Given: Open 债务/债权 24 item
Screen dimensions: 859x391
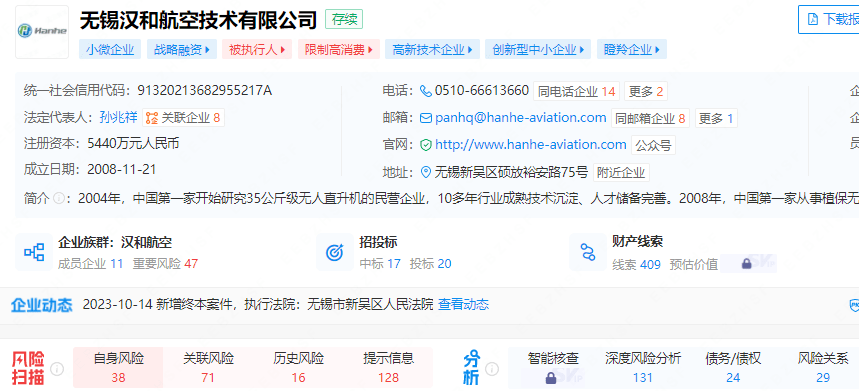Looking at the screenshot, I should (733, 368).
